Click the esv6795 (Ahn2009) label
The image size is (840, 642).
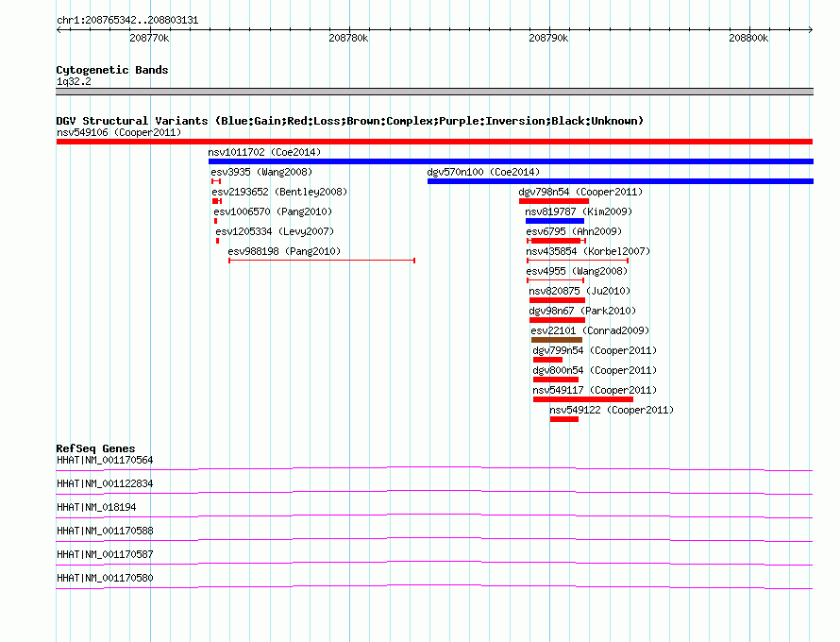click(x=574, y=231)
